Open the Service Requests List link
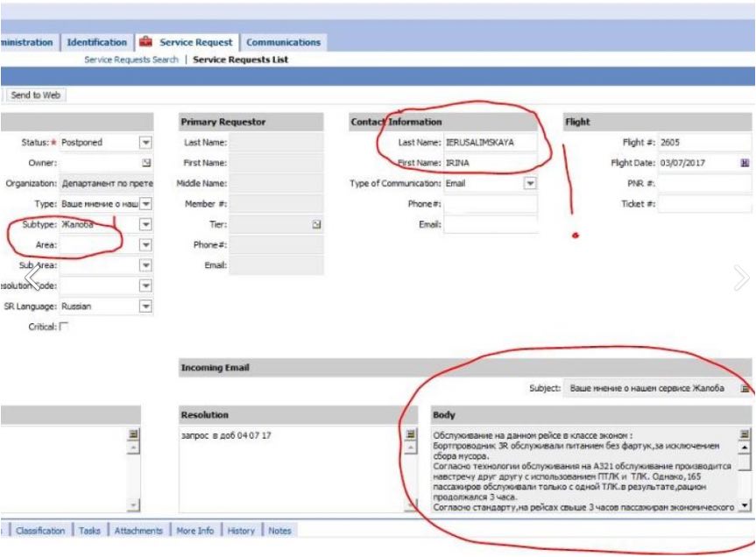 (x=240, y=60)
